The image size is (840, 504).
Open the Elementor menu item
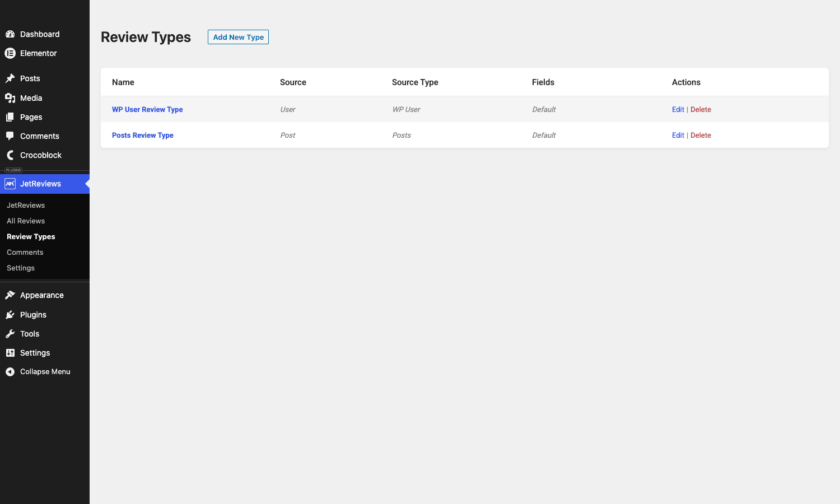pos(39,53)
